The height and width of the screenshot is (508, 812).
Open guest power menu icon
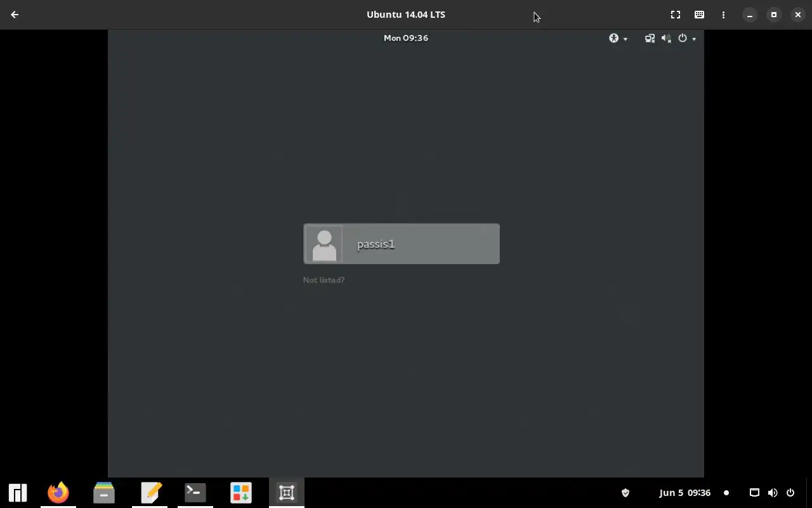pos(687,38)
